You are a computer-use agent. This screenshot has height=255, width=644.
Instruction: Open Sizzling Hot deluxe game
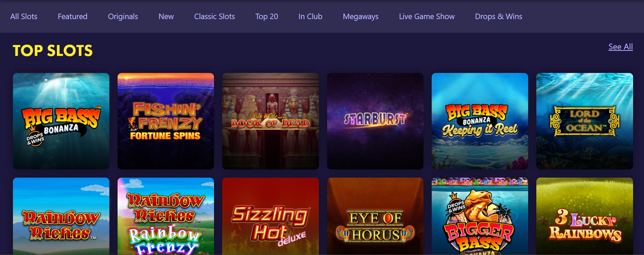271,216
